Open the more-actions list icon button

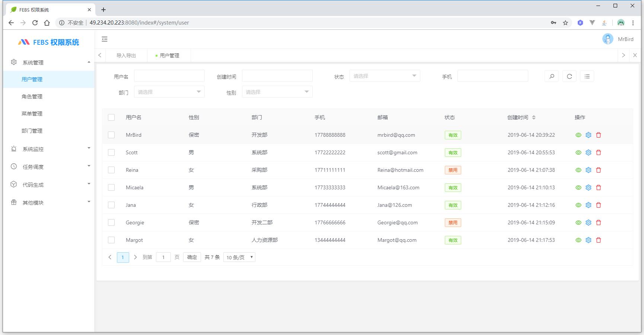point(587,76)
